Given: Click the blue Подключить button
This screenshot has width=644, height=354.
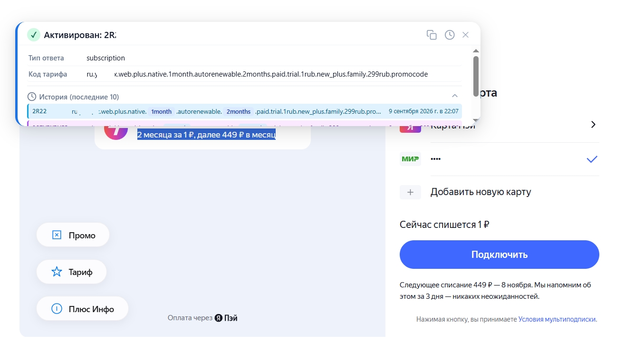Looking at the screenshot, I should tap(499, 255).
